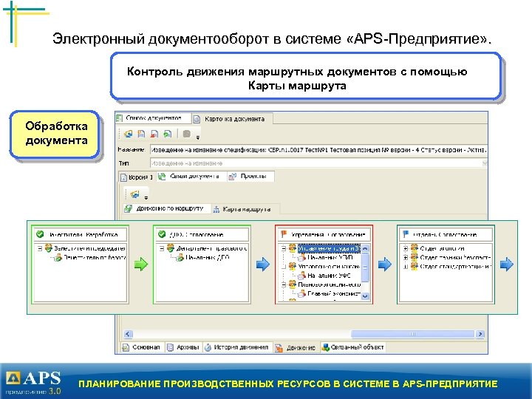
Task: Open the Связанный объект bottom tab
Action: [353, 347]
